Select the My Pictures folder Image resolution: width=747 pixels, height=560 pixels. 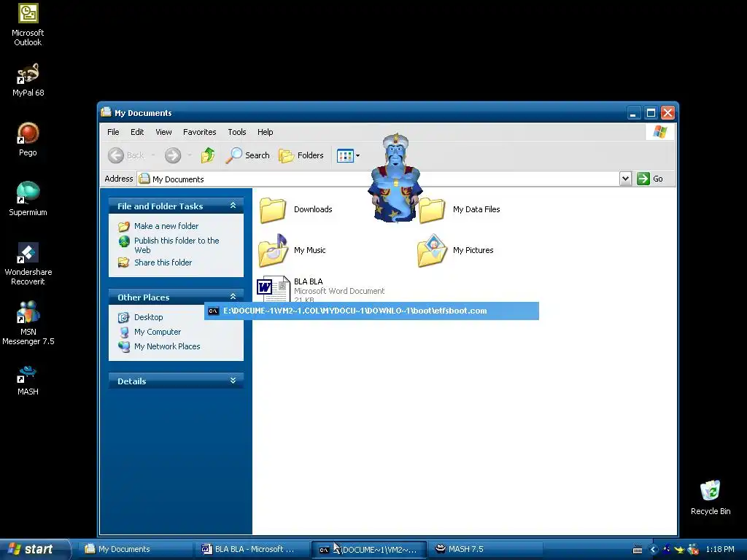(455, 251)
